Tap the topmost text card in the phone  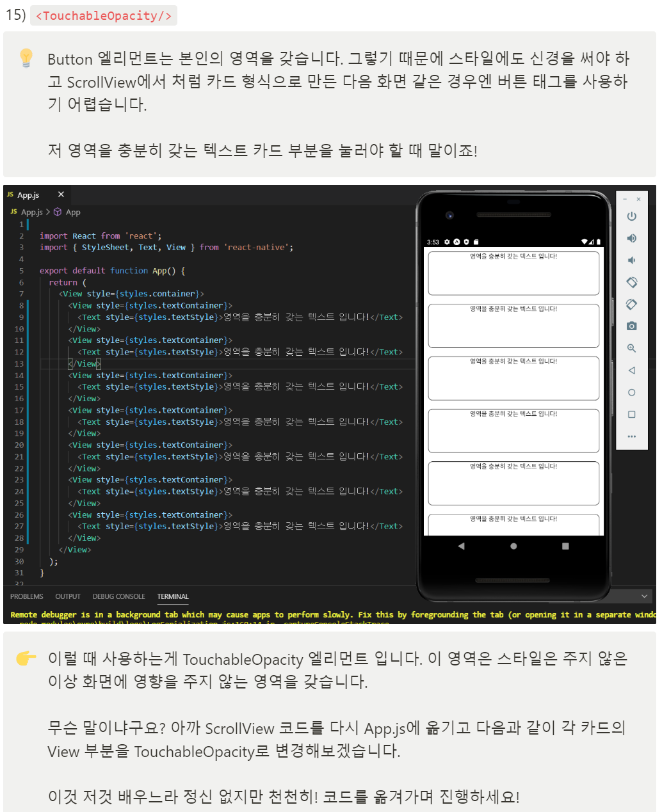[513, 273]
